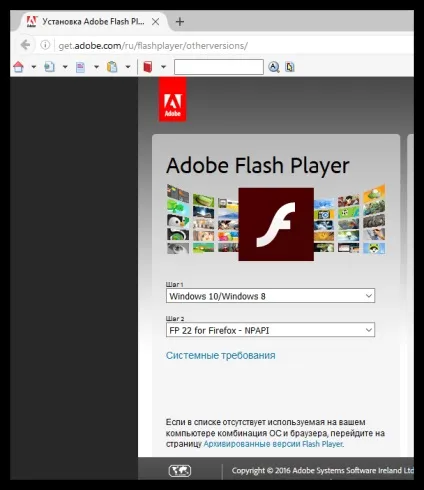Open Шаг 1 operating system dropdown
The width and height of the screenshot is (424, 490).
pyautogui.click(x=270, y=296)
